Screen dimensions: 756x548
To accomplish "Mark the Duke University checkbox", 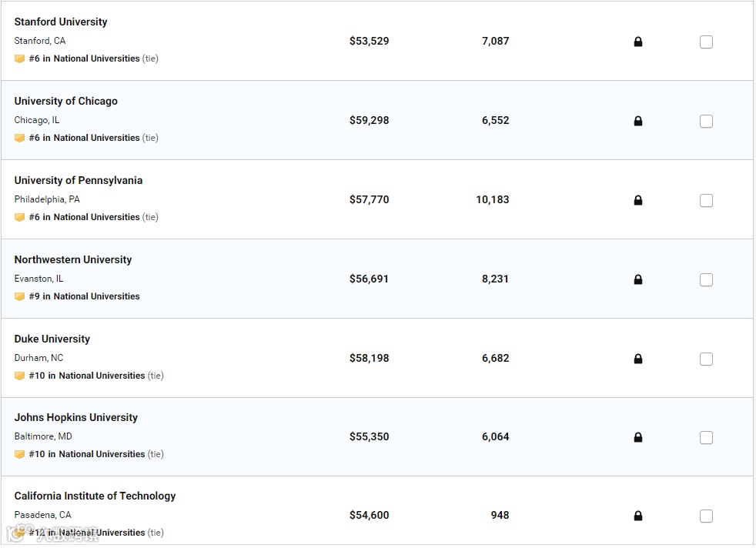I will [706, 359].
